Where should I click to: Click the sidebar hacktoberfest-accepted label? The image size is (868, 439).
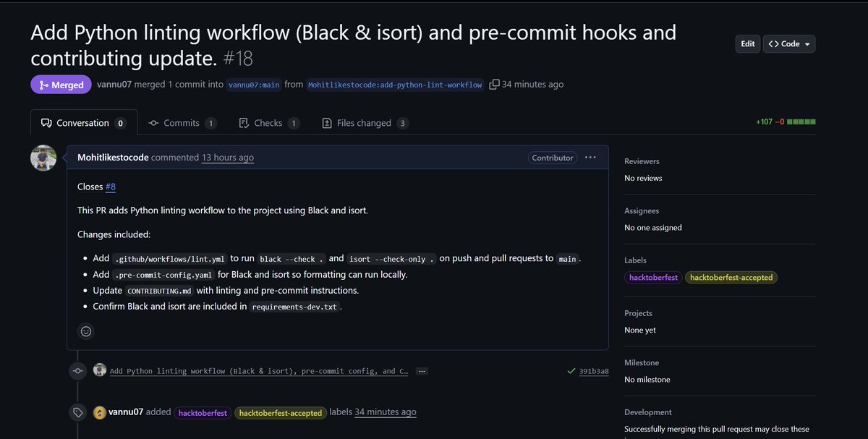(x=731, y=278)
